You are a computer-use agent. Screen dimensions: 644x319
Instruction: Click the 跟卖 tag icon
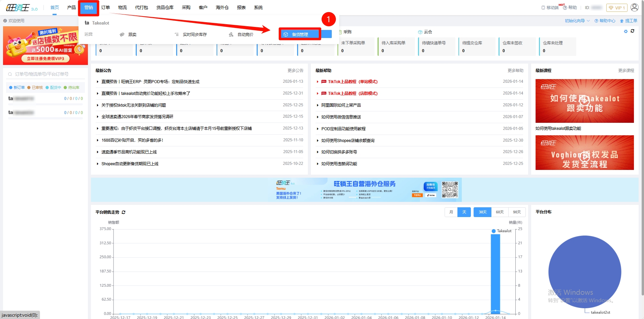[x=122, y=35]
